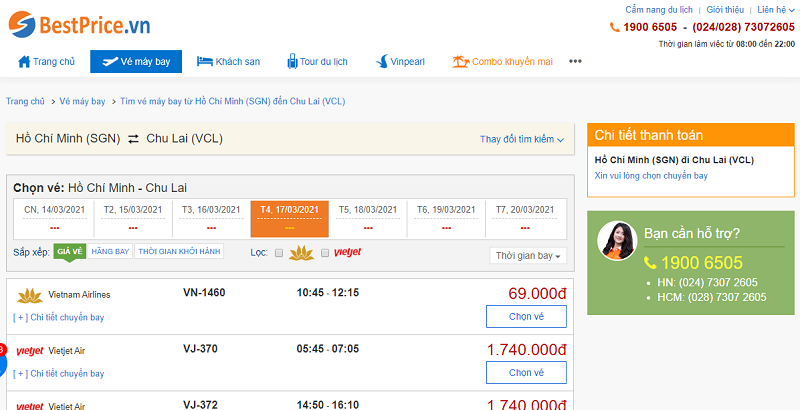Viewport: 800px width, 410px height.
Task: Expand Chi tiết chuyến bay for VJ-370
Action: coord(58,373)
